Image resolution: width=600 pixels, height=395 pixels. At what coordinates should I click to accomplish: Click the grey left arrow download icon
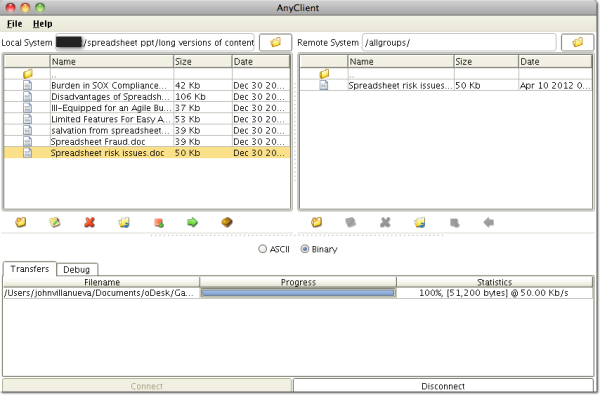pyautogui.click(x=488, y=222)
